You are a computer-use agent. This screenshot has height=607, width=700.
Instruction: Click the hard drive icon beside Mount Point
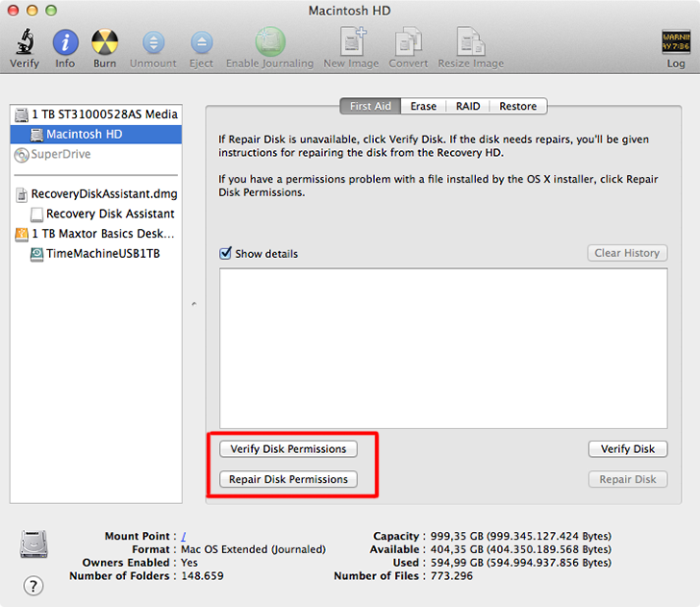point(34,544)
